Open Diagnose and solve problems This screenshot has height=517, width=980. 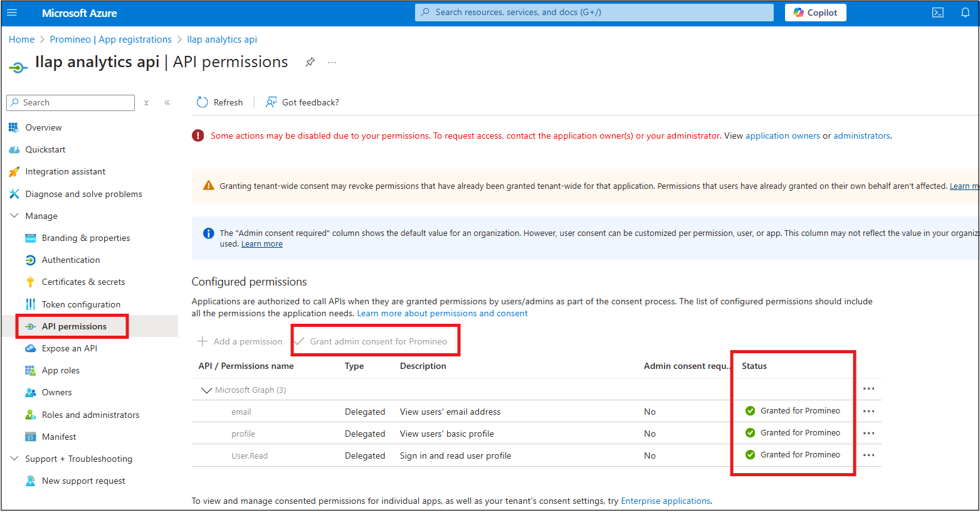[x=83, y=194]
